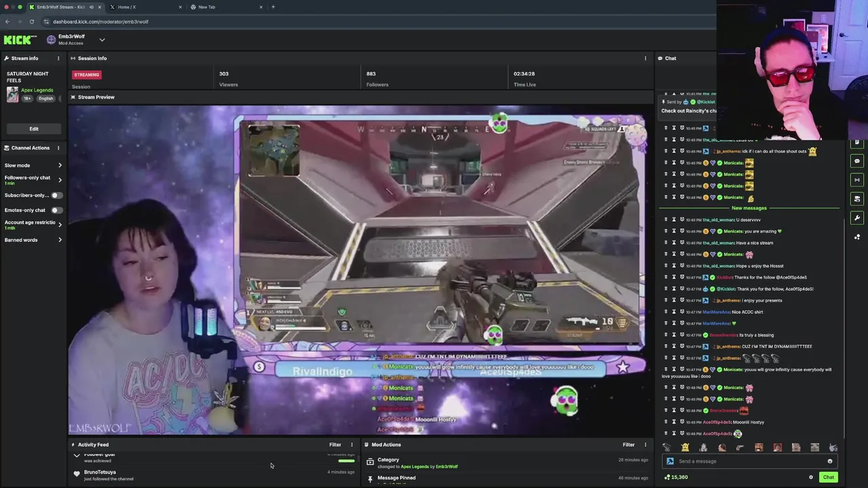Viewport: 868px width, 488px height.
Task: Open the chat bubble sidebar panel
Action: coord(857,161)
